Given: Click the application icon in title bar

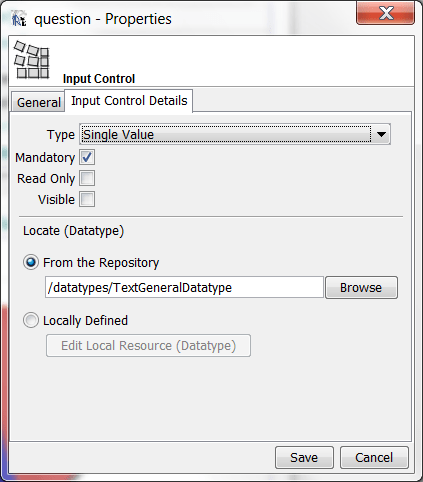Looking at the screenshot, I should 19,19.
